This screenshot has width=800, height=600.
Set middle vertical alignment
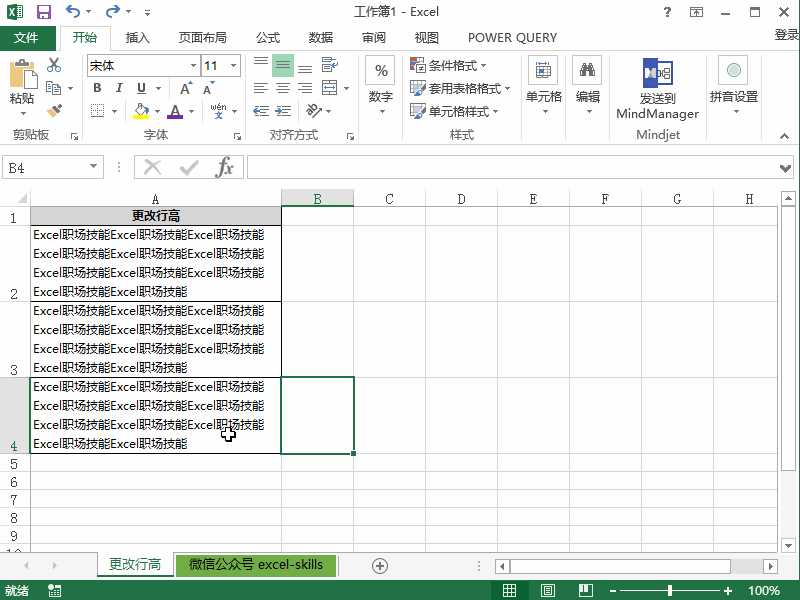283,65
